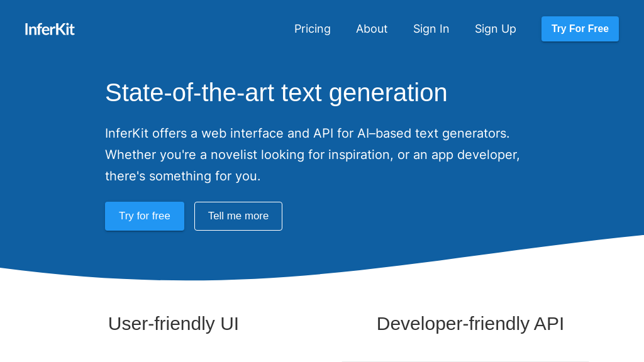The image size is (644, 362).
Task: Click the User-friendly UI section heading
Action: [173, 324]
